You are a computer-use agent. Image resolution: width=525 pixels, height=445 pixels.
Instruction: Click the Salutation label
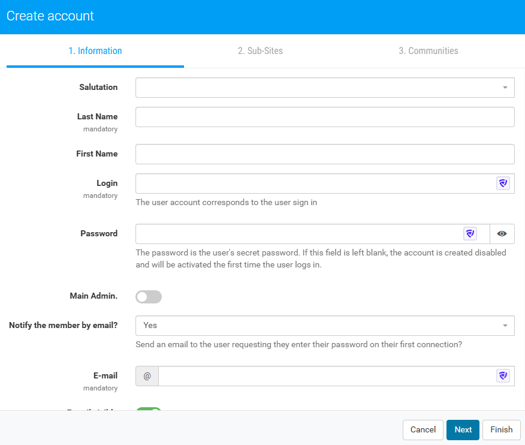[98, 87]
